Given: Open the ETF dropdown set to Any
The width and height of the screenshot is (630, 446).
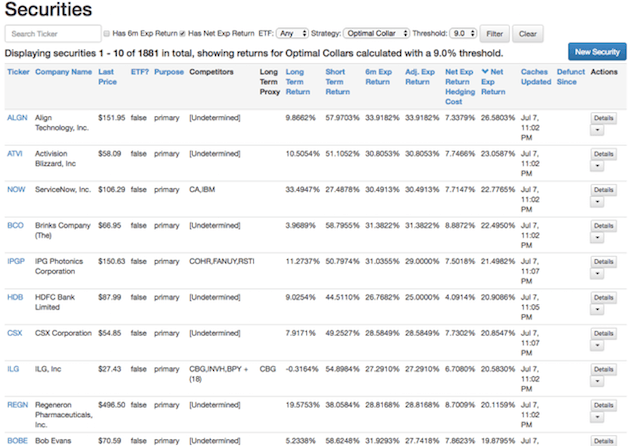Looking at the screenshot, I should (295, 34).
